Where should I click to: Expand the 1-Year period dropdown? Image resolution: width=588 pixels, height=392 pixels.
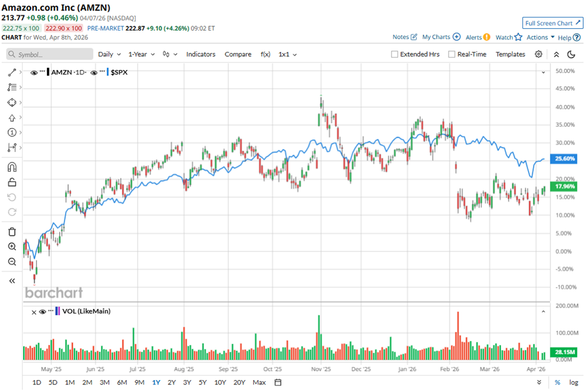pos(142,54)
